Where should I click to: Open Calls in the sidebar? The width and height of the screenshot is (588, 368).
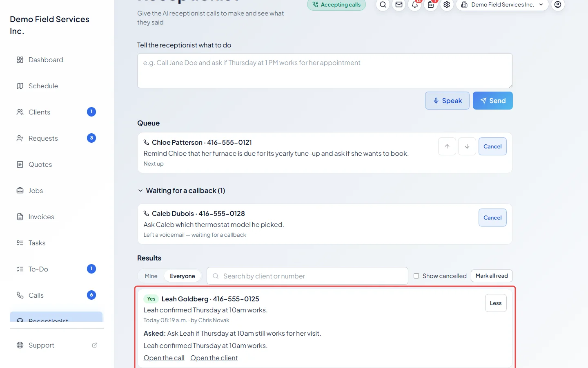(56, 295)
